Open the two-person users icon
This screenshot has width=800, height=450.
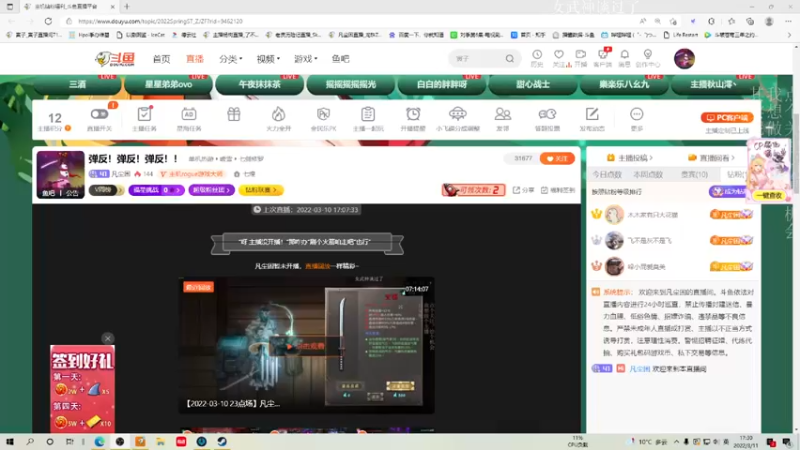point(503,114)
